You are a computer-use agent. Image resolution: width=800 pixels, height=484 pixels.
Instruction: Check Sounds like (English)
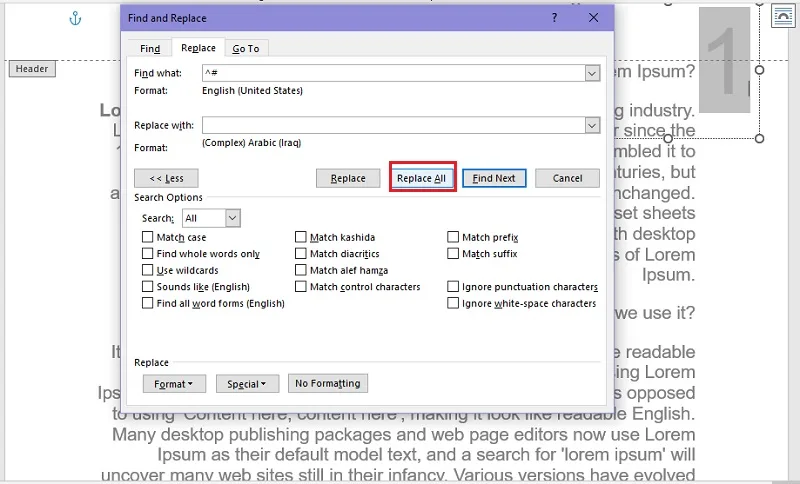(x=147, y=287)
